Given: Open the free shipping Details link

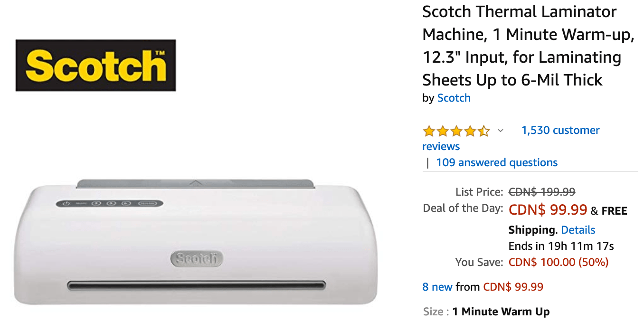Looking at the screenshot, I should tap(578, 230).
